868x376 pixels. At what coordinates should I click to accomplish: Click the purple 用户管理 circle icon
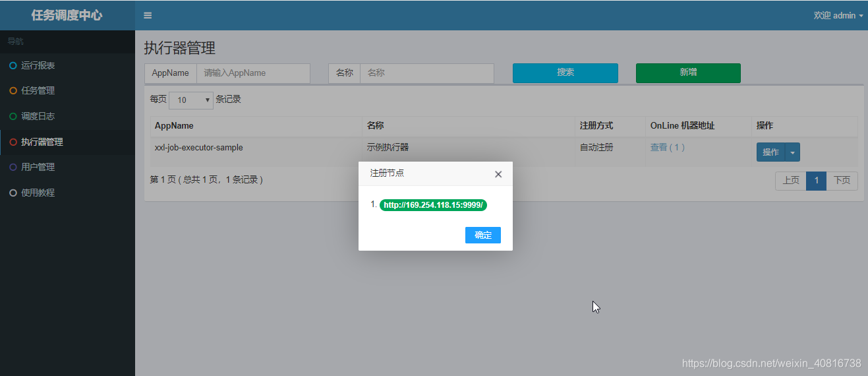[x=13, y=167]
